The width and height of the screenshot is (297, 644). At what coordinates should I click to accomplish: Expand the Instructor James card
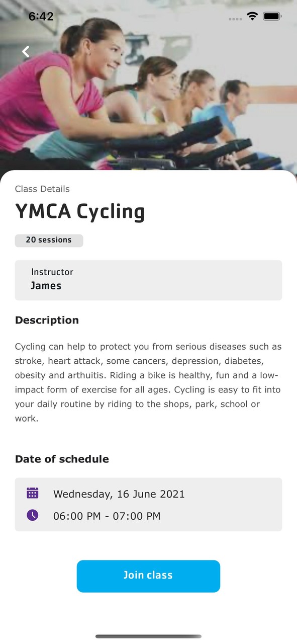tap(148, 280)
